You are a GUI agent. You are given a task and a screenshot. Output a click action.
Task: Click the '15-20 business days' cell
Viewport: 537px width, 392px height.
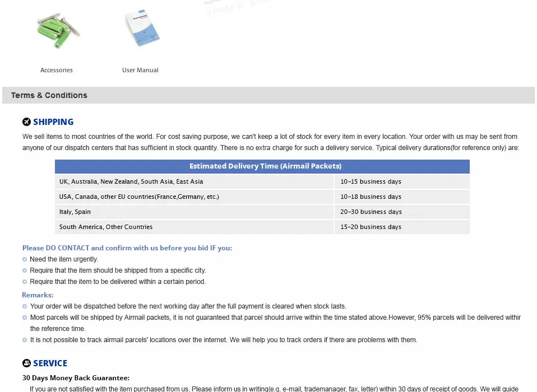tap(402, 227)
